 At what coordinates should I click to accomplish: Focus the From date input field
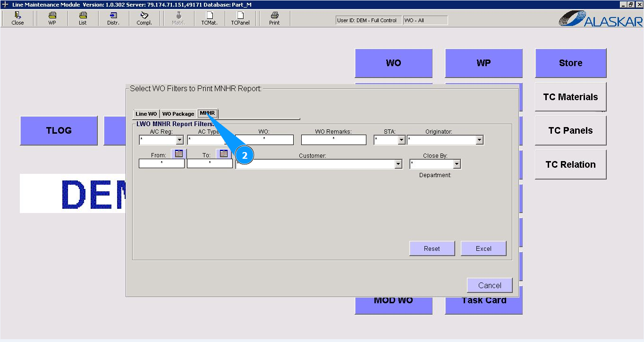click(161, 163)
